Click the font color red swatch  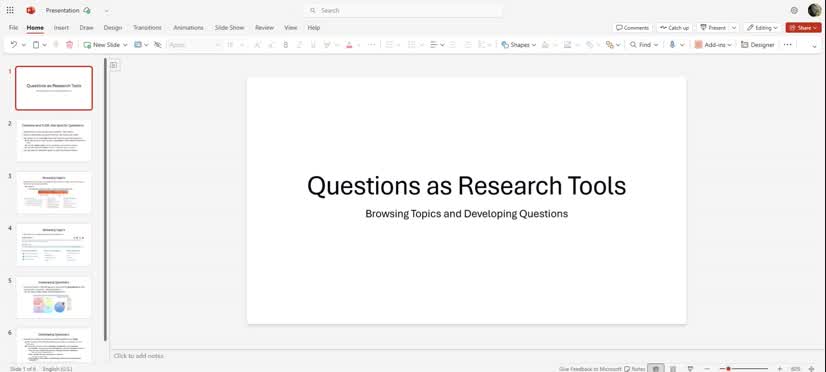349,45
